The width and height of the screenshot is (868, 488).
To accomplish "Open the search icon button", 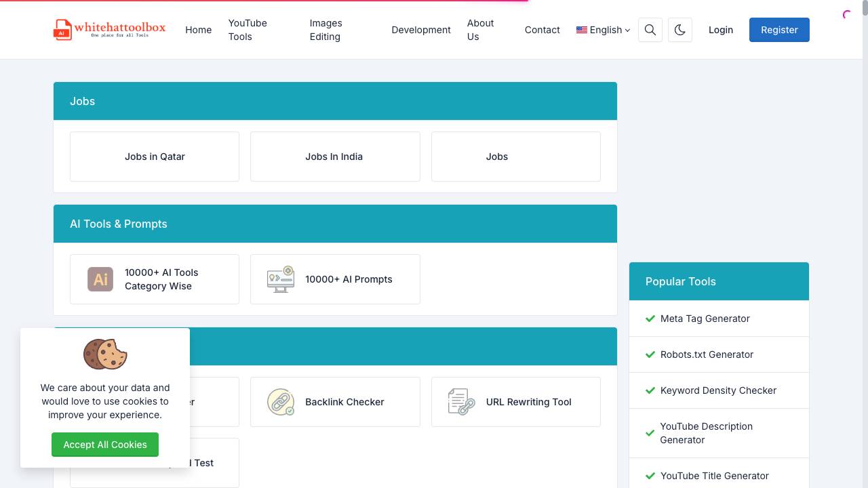I will [650, 30].
